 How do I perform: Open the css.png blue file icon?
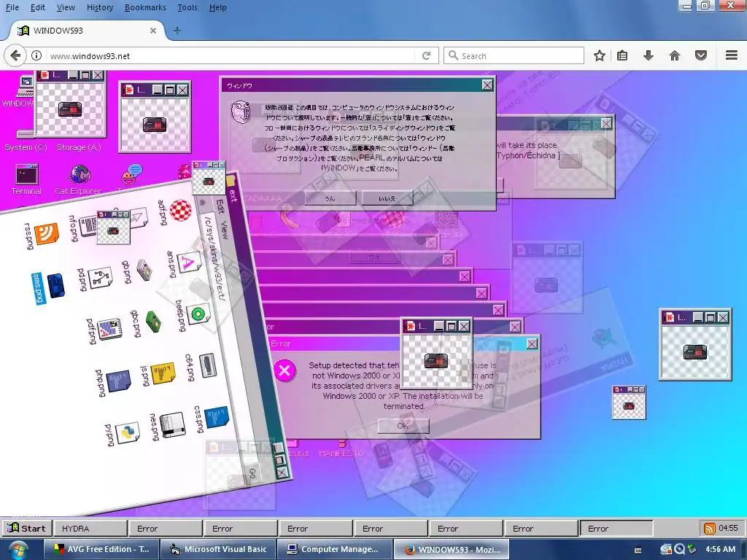pyautogui.click(x=217, y=417)
